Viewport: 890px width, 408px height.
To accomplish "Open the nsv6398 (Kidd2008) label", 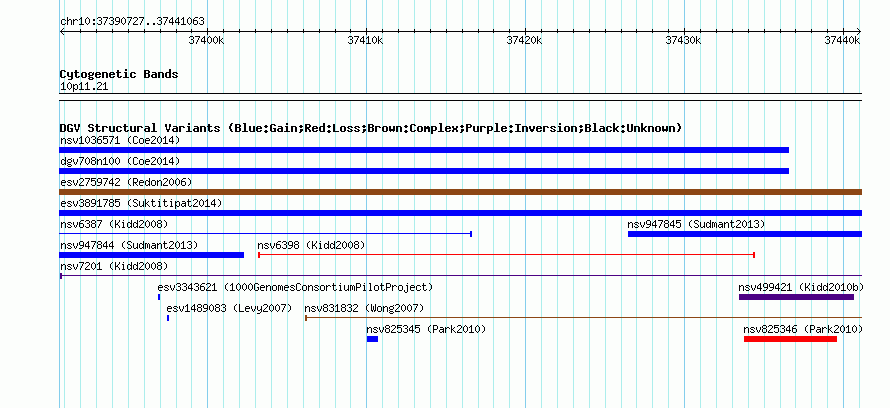I will click(311, 245).
